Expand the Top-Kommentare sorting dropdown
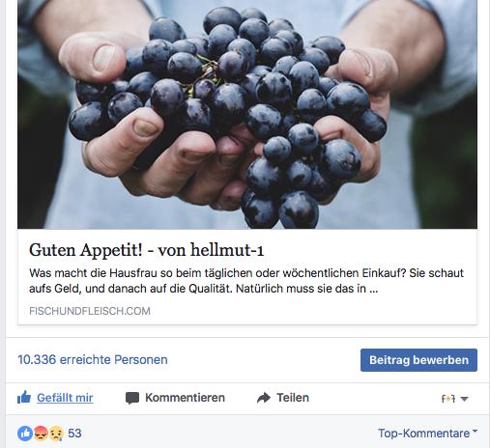Screen dimensions: 490x448 428,434
